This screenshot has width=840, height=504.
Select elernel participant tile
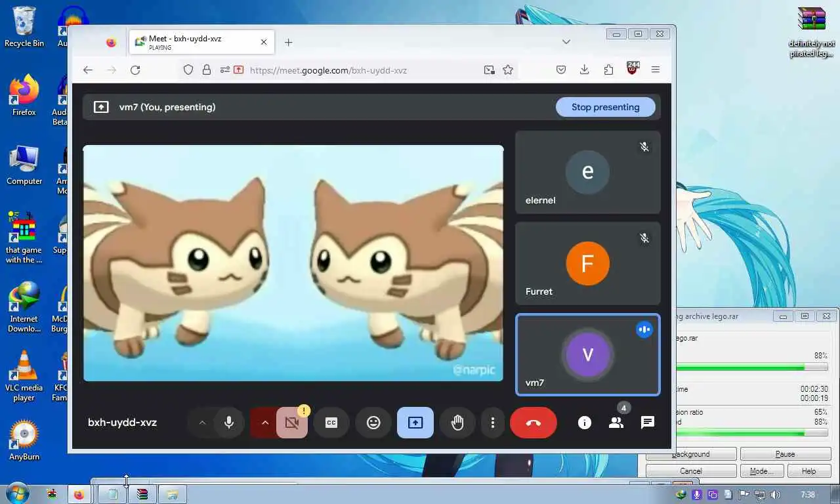[x=587, y=172]
